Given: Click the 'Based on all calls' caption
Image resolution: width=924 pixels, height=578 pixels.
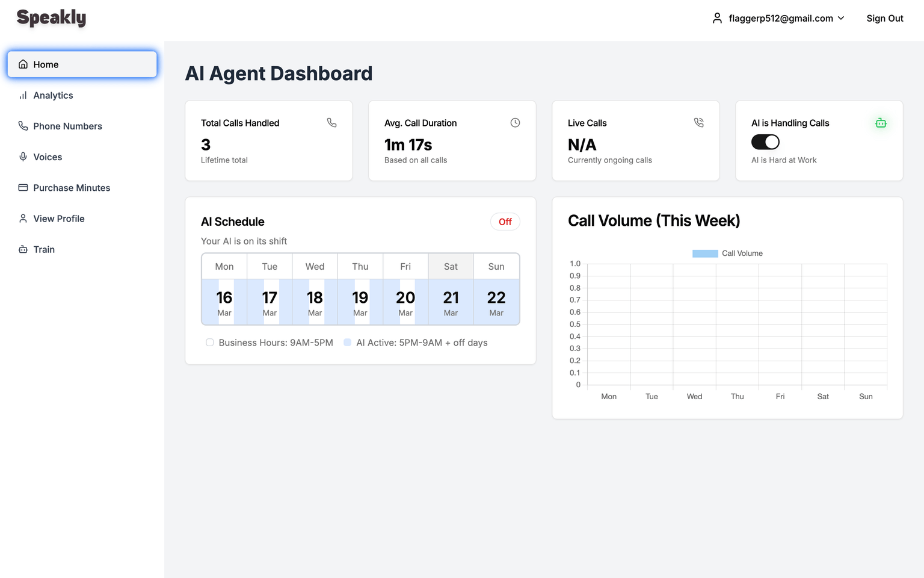Looking at the screenshot, I should (416, 160).
